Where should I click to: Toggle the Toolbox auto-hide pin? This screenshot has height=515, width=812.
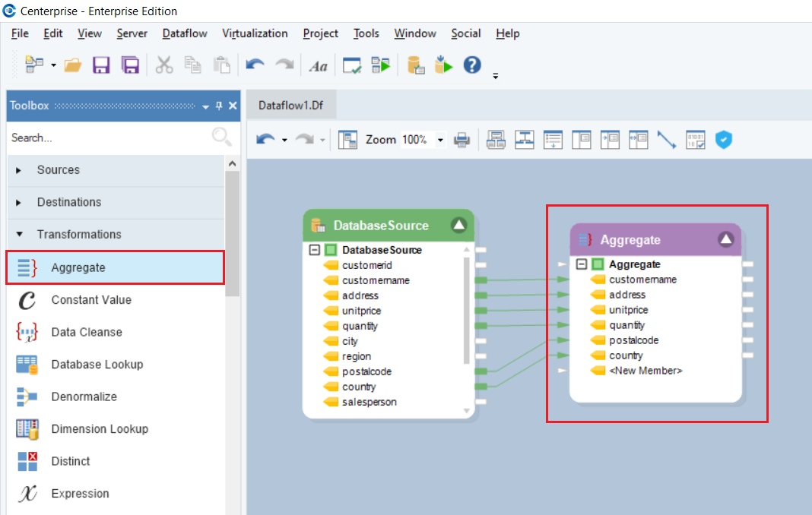point(219,106)
